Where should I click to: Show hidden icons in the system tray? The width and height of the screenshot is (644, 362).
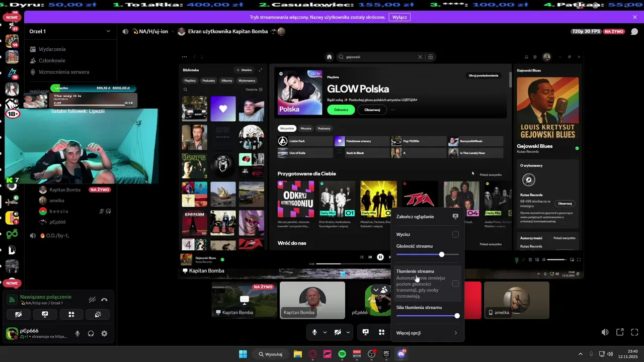tap(580, 354)
